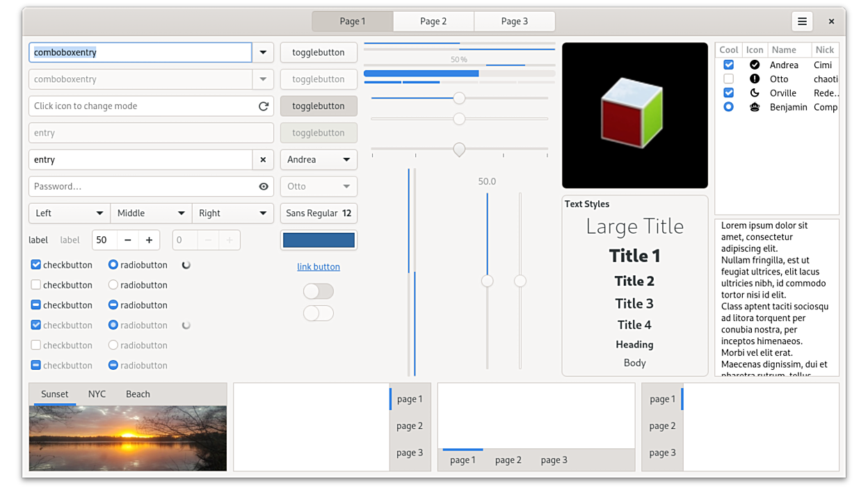Click the minus button next to 50

(127, 240)
